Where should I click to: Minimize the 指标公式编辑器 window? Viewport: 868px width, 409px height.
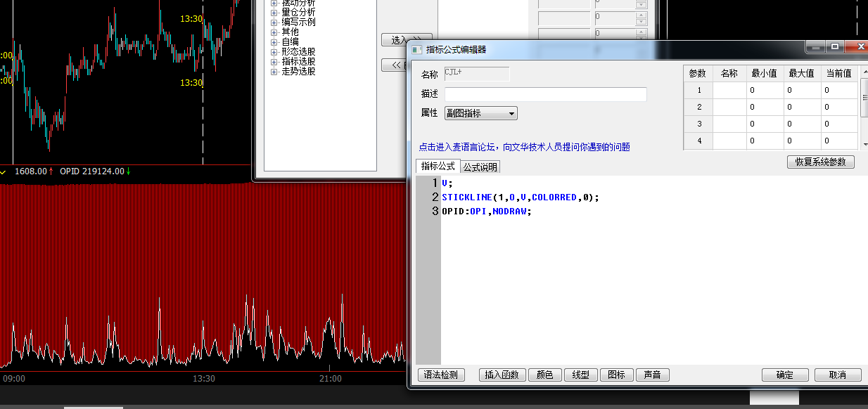pyautogui.click(x=815, y=46)
